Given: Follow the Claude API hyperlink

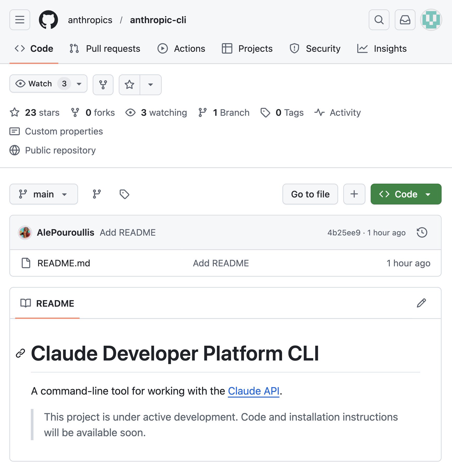Looking at the screenshot, I should click(x=254, y=391).
